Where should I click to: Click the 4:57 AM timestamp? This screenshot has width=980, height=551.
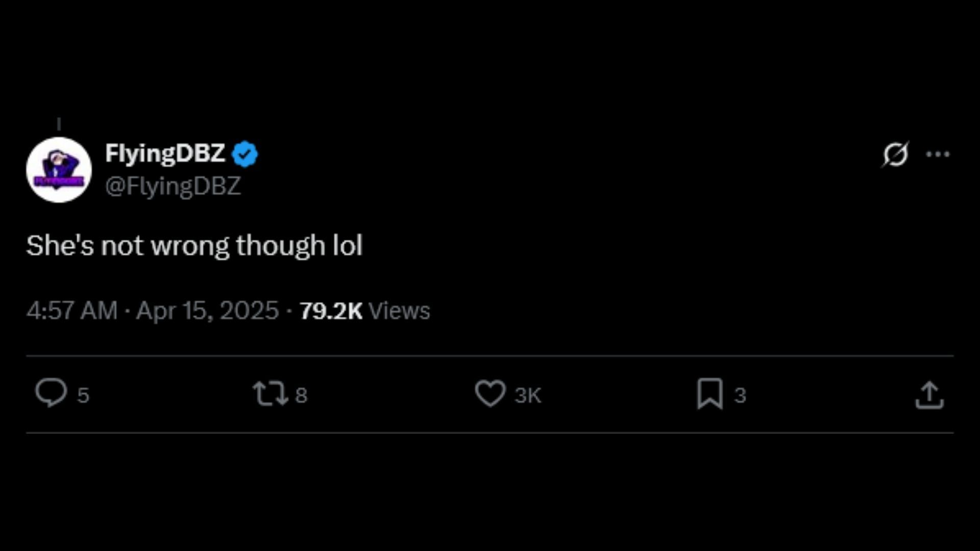click(x=72, y=311)
